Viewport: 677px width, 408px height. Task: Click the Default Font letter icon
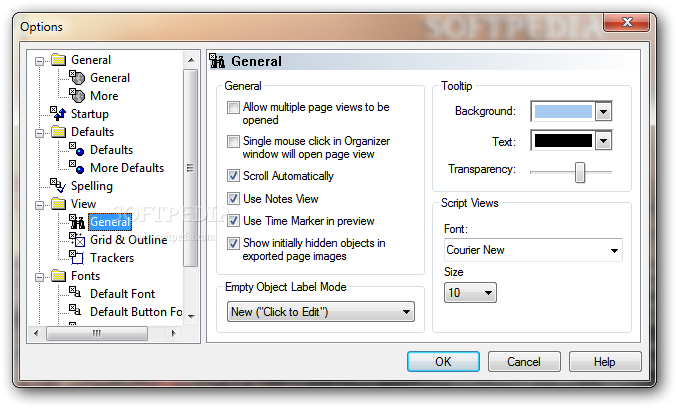pos(75,292)
